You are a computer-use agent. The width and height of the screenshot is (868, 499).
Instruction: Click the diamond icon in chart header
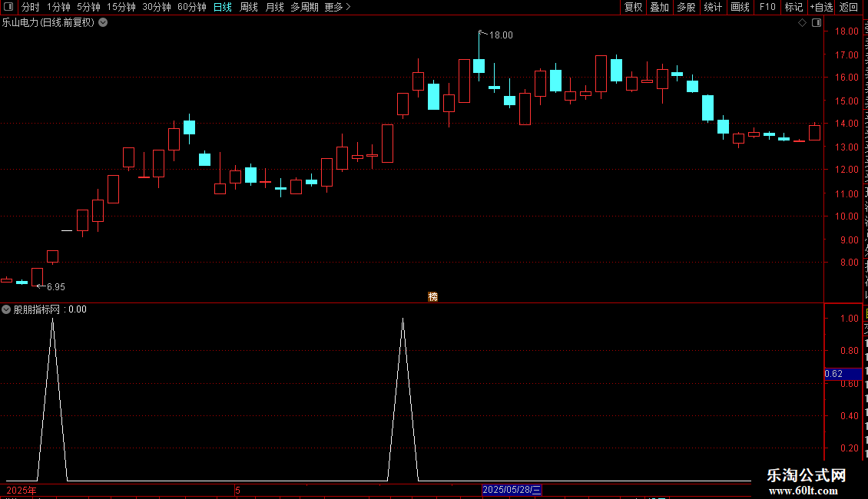point(802,23)
